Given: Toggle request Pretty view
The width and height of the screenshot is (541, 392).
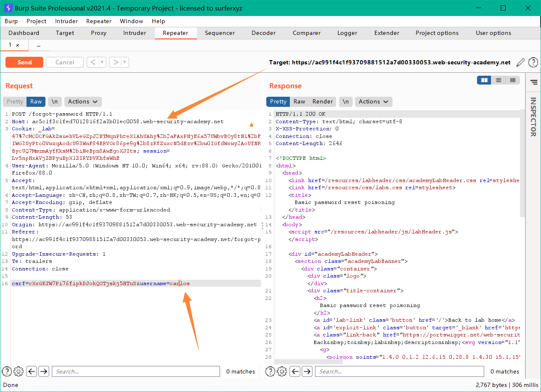Looking at the screenshot, I should tap(15, 101).
